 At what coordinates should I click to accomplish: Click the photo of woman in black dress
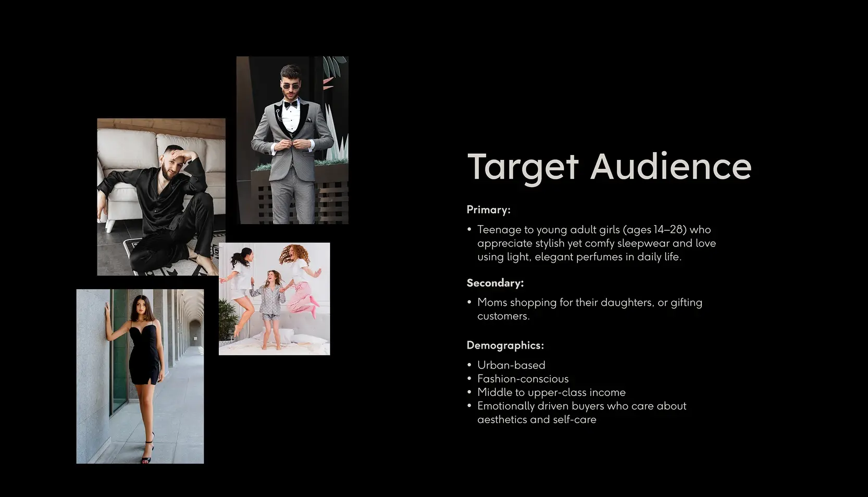click(140, 376)
